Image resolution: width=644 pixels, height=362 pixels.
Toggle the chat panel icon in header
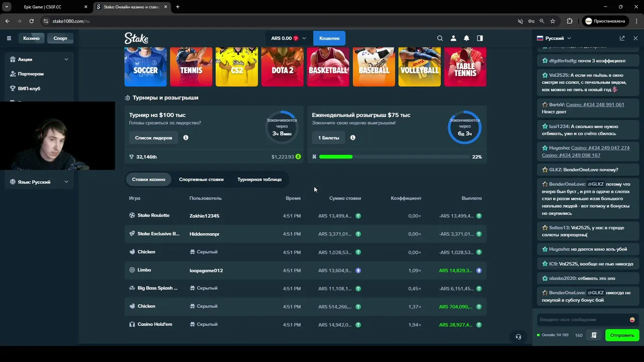(480, 38)
